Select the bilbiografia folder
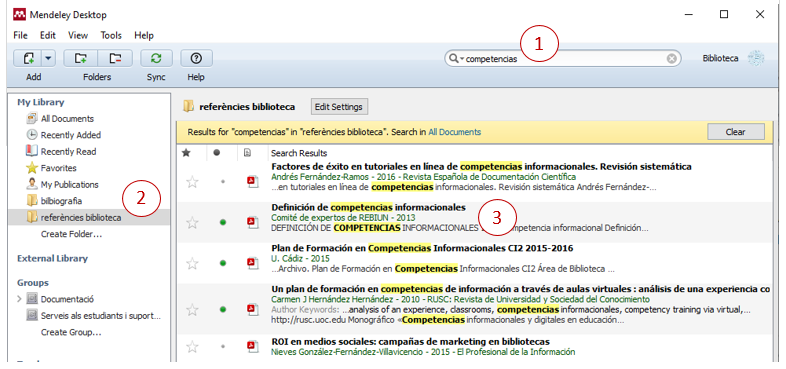 pos(62,201)
